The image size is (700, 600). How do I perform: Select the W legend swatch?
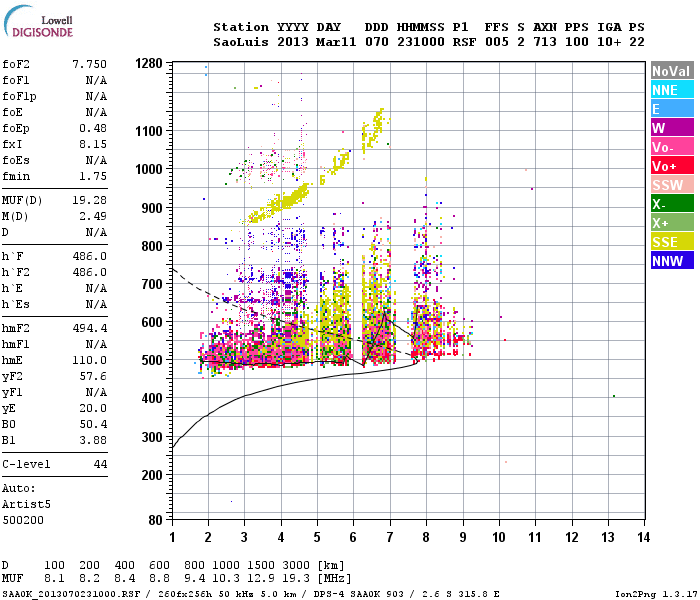[672, 128]
